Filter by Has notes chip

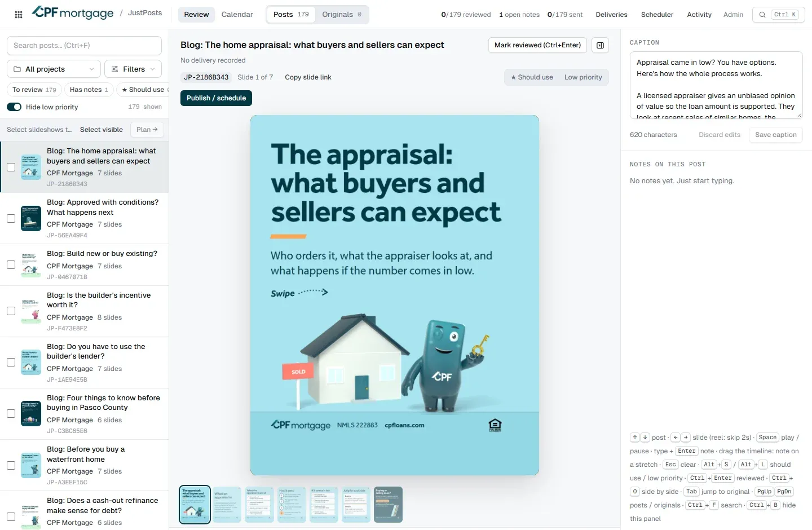(x=89, y=90)
